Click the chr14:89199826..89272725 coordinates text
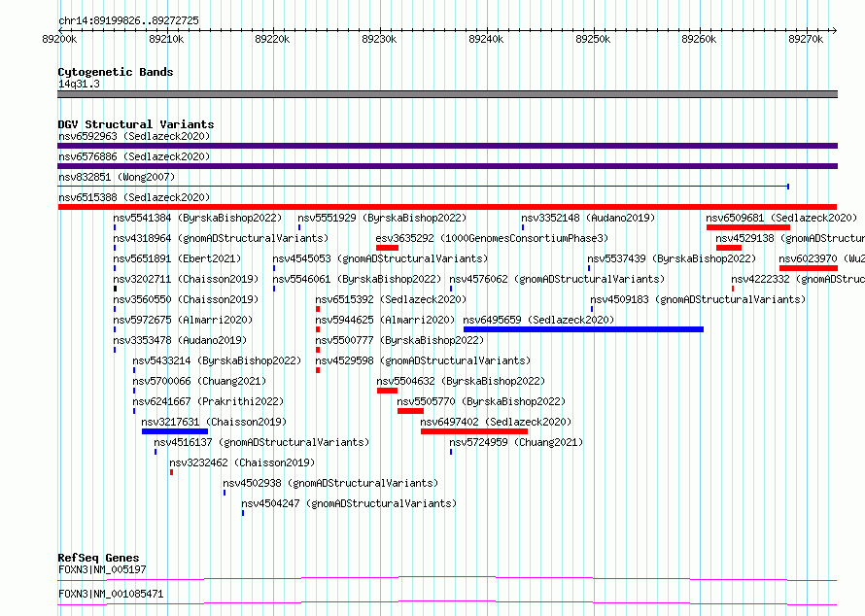The height and width of the screenshot is (616, 865). click(x=128, y=21)
